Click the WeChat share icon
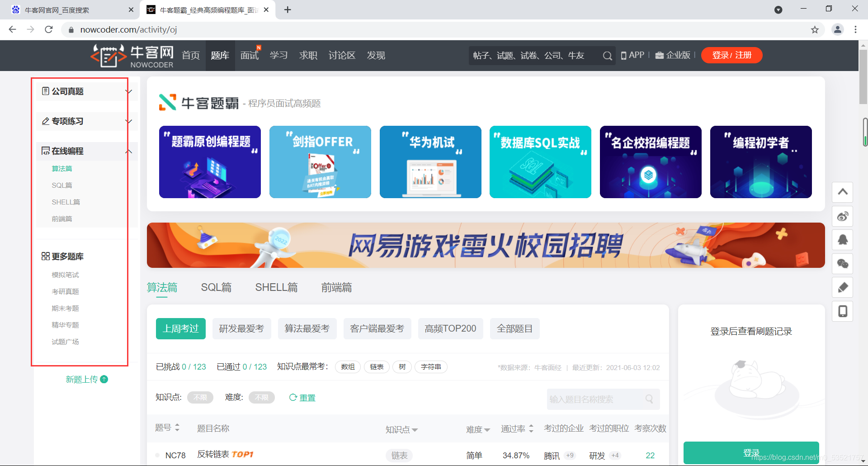This screenshot has height=466, width=868. coord(843,264)
